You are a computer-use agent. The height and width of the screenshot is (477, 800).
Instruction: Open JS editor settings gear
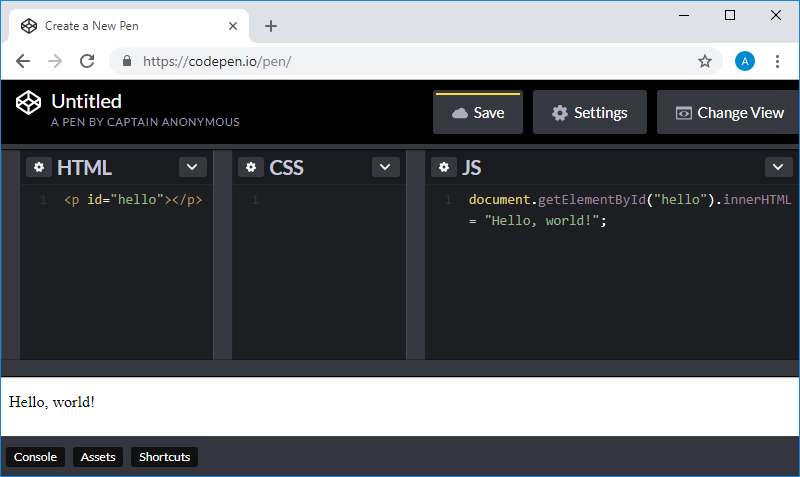coord(444,167)
